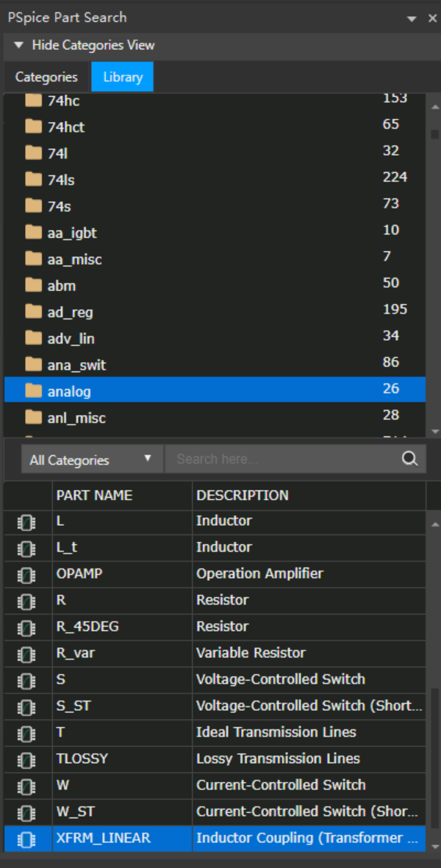Click the part icon for L_t
This screenshot has height=868, width=441.
click(x=26, y=549)
